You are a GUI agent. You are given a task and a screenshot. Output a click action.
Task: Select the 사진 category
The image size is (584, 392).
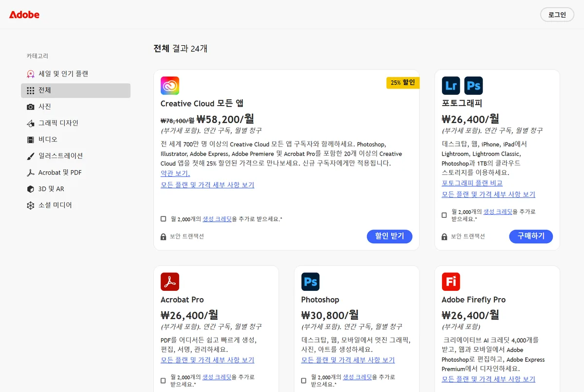75,107
